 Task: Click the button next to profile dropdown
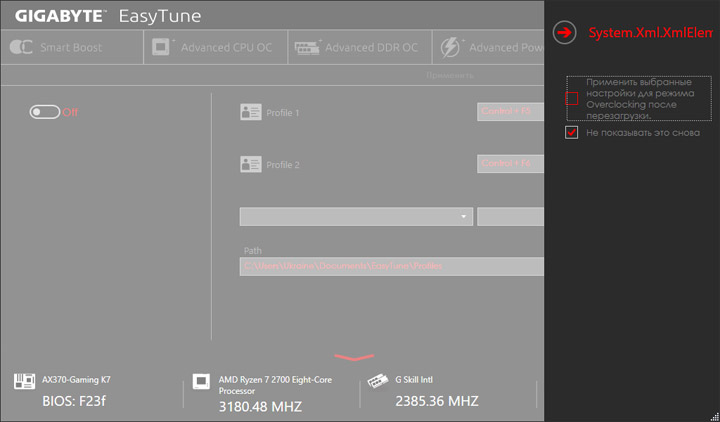[511, 216]
